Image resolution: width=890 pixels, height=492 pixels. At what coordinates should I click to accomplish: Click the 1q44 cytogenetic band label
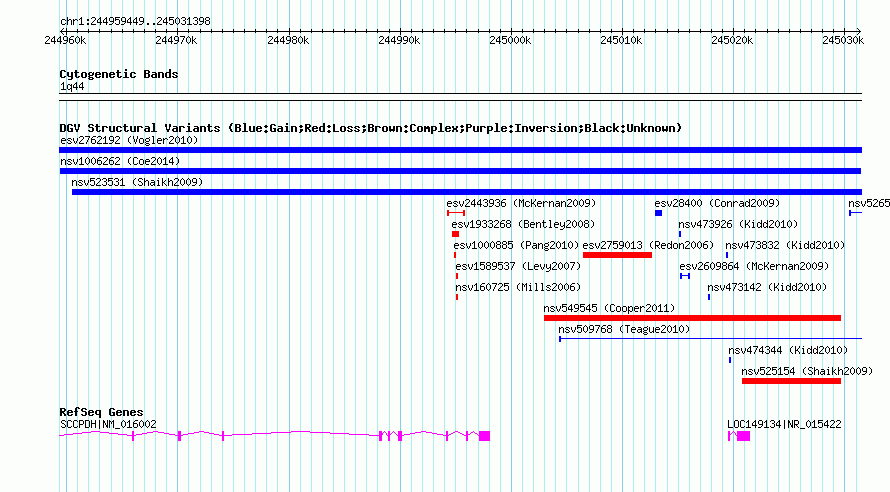72,86
